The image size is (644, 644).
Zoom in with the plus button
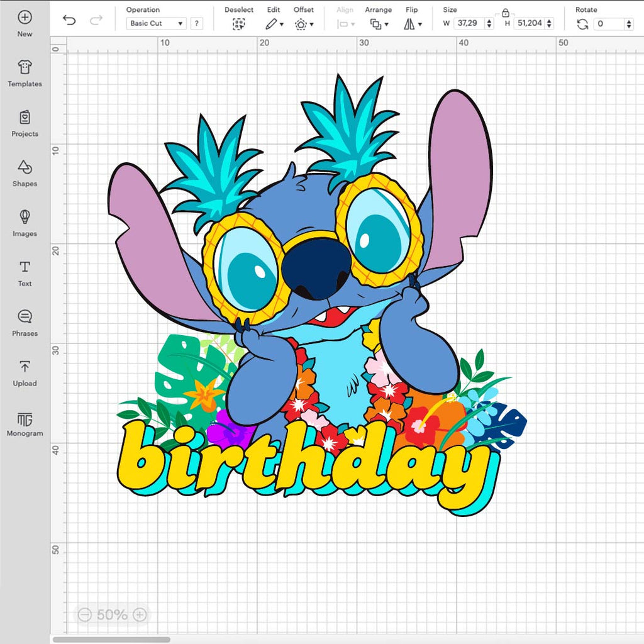coord(140,614)
